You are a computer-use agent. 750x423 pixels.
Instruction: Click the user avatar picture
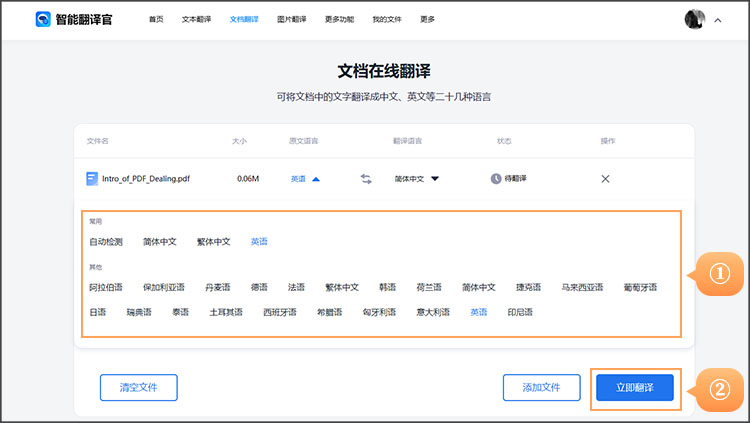pos(695,19)
